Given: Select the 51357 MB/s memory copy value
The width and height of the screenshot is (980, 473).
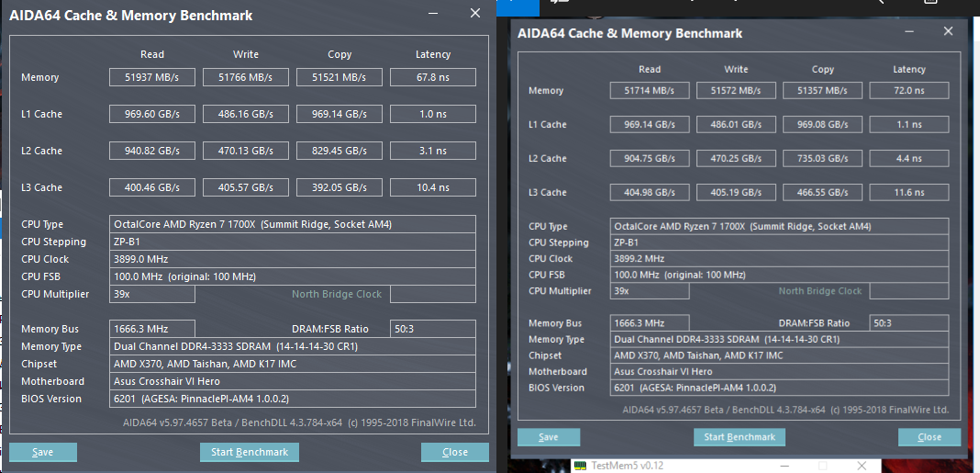Looking at the screenshot, I should (x=822, y=90).
